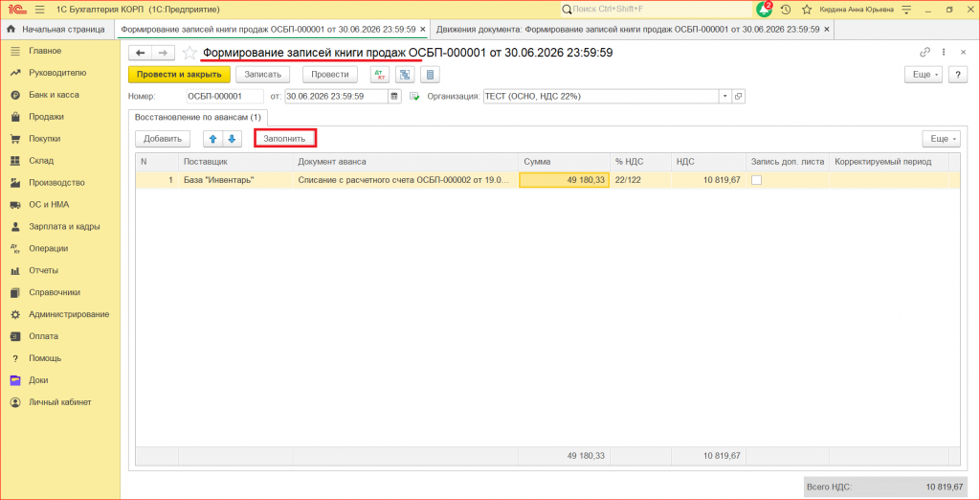The width and height of the screenshot is (980, 500).
Task: Click the report list icon next to Провести
Action: [430, 75]
